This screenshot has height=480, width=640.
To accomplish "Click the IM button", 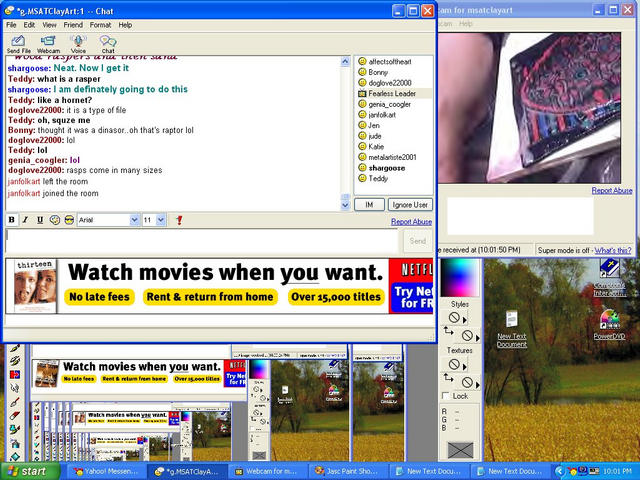I will (369, 204).
